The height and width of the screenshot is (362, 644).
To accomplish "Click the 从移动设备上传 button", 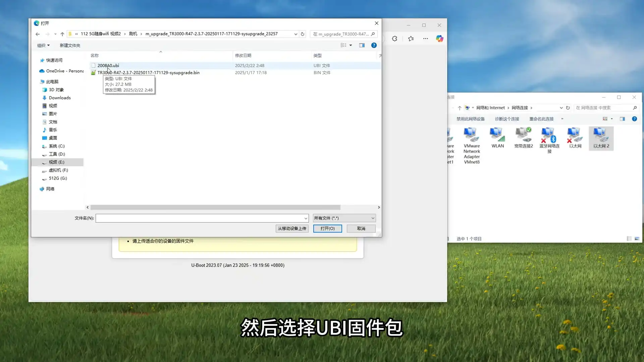I will coord(292,228).
